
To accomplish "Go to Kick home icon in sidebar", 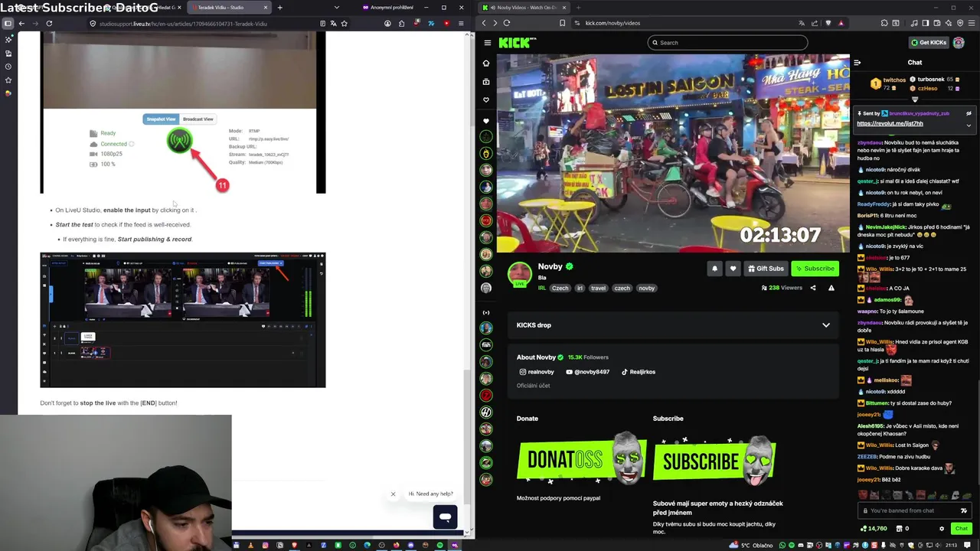I will click(x=485, y=63).
